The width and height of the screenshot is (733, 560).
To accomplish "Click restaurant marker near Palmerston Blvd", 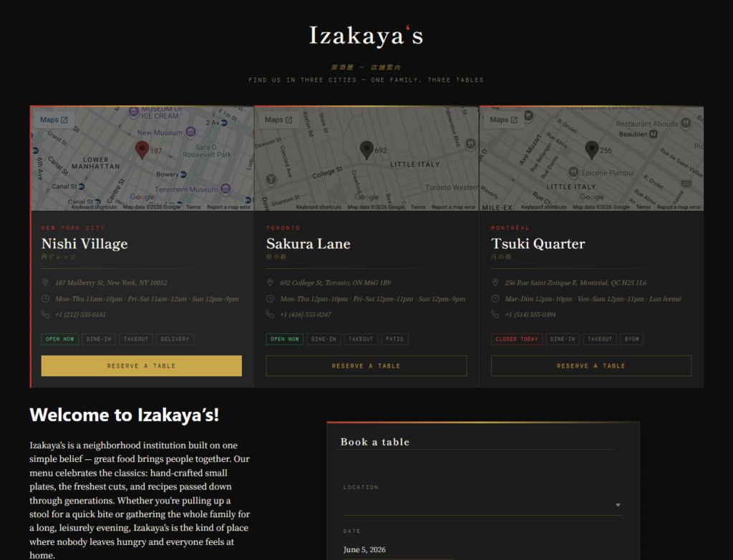I will [x=471, y=143].
